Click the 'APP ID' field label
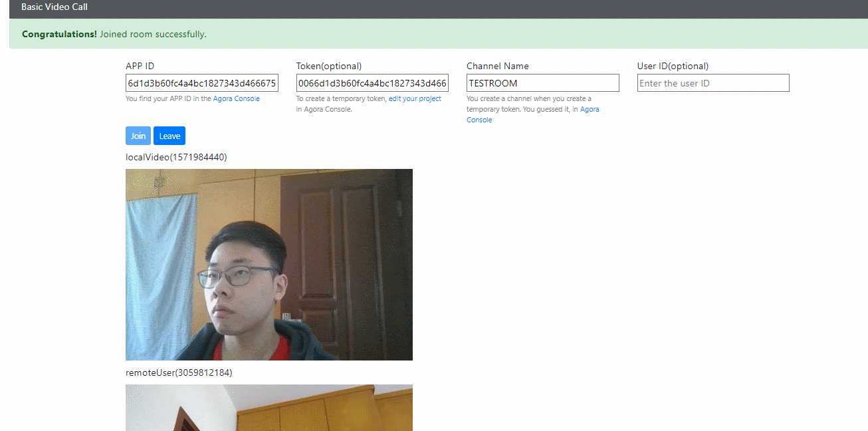Viewport: 868px width, 431px height. pos(140,66)
